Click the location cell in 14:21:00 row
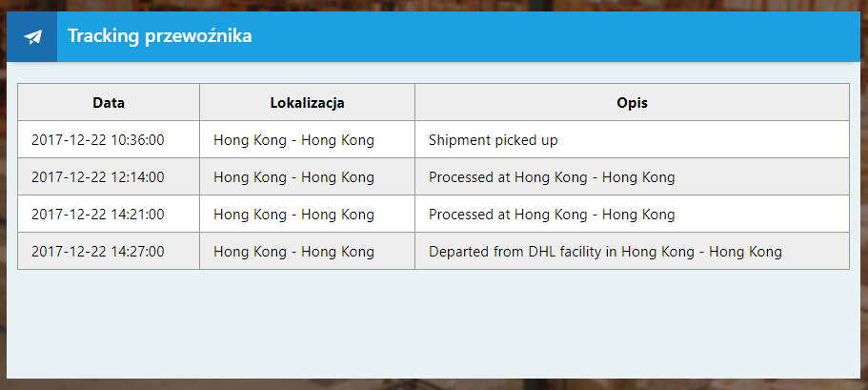Screen dimensions: 868x390 coord(293,215)
